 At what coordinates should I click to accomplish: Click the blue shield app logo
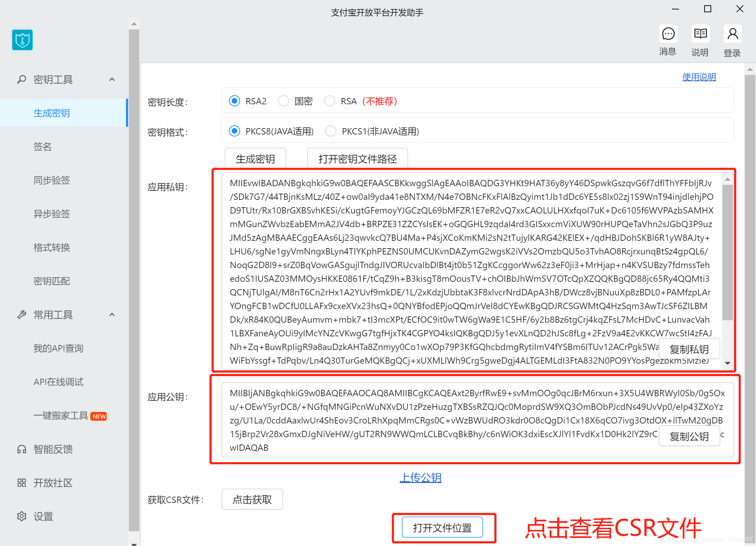(x=22, y=40)
